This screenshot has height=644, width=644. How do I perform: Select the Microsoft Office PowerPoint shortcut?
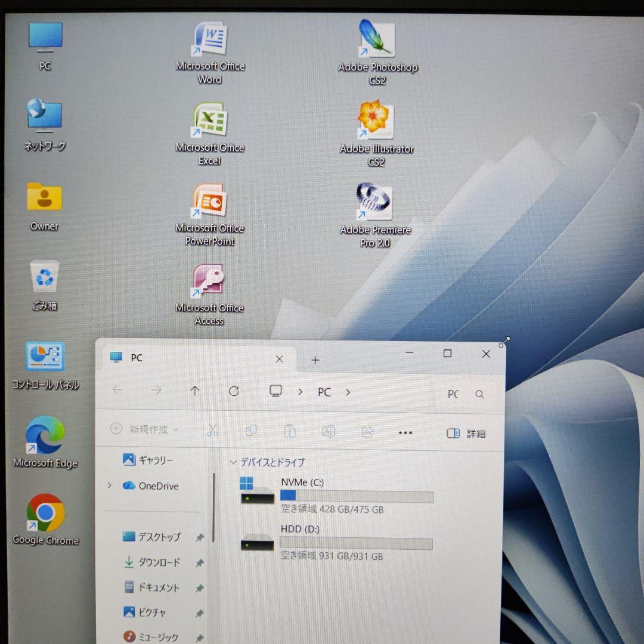209,215
